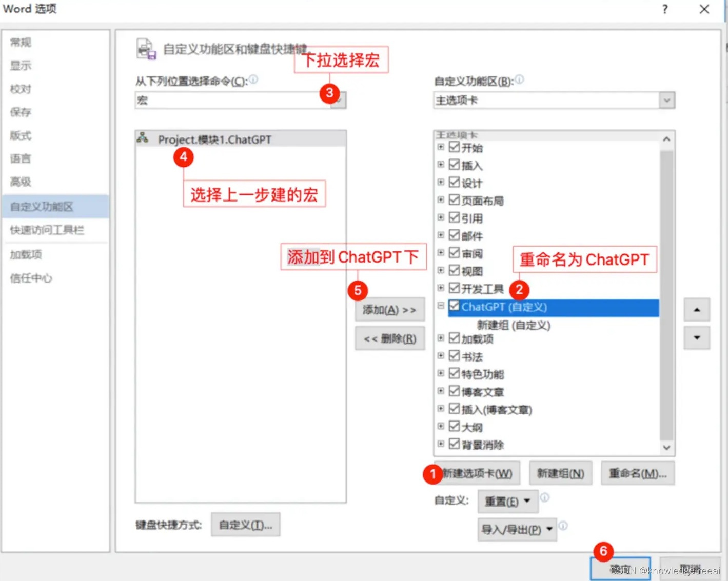Open the 版式 options category
Viewport: 728px width, 581px height.
pos(21,135)
